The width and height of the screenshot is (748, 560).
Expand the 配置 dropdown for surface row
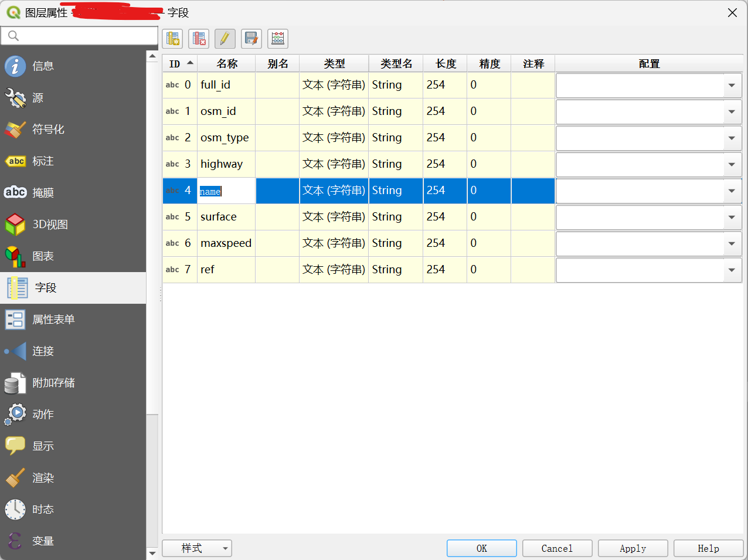[x=732, y=218]
